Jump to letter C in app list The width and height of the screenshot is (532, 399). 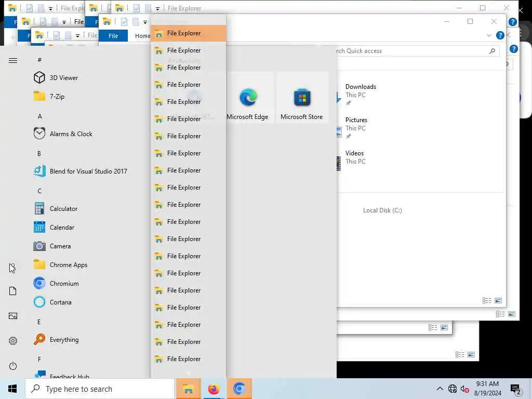click(39, 191)
